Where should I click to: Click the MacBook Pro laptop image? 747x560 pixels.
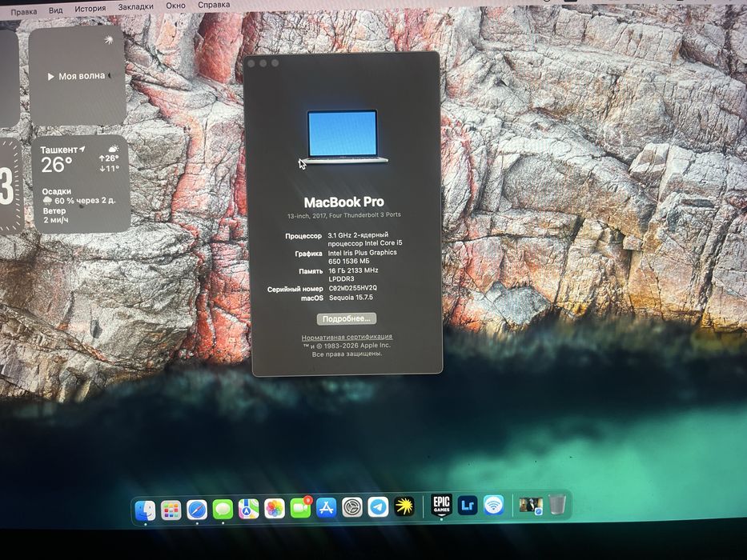pyautogui.click(x=344, y=137)
